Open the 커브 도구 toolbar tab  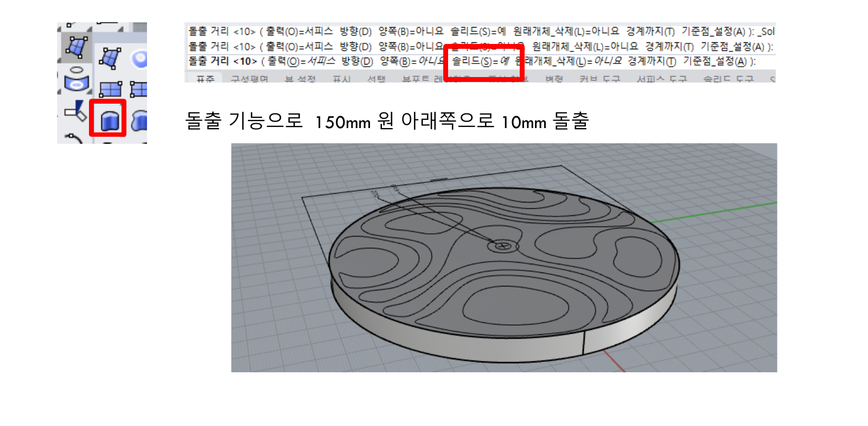599,79
